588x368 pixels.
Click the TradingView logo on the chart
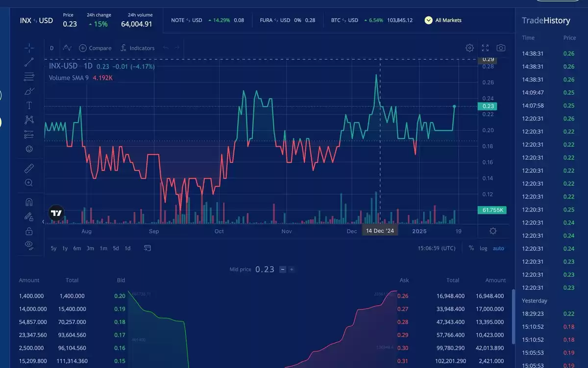pos(56,213)
